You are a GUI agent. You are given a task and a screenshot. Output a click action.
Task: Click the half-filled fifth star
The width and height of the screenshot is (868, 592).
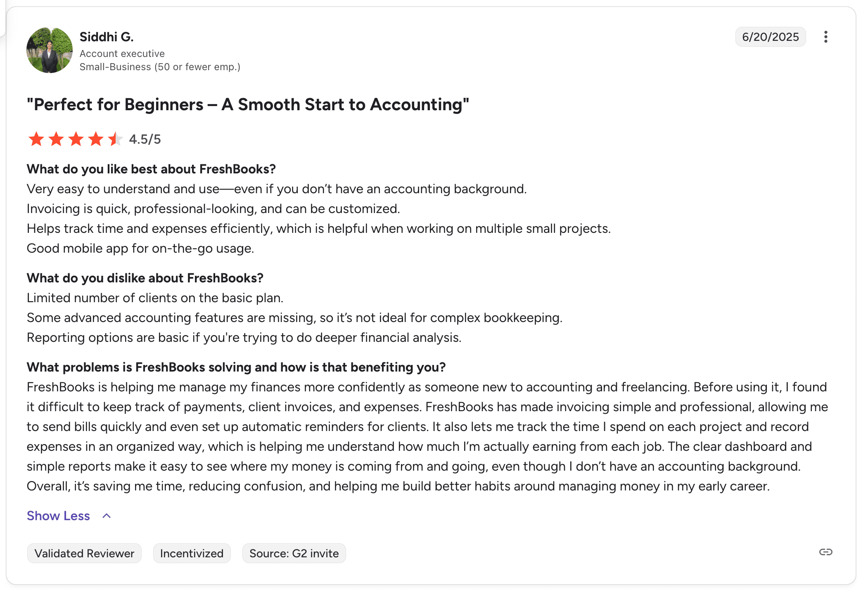(x=115, y=139)
